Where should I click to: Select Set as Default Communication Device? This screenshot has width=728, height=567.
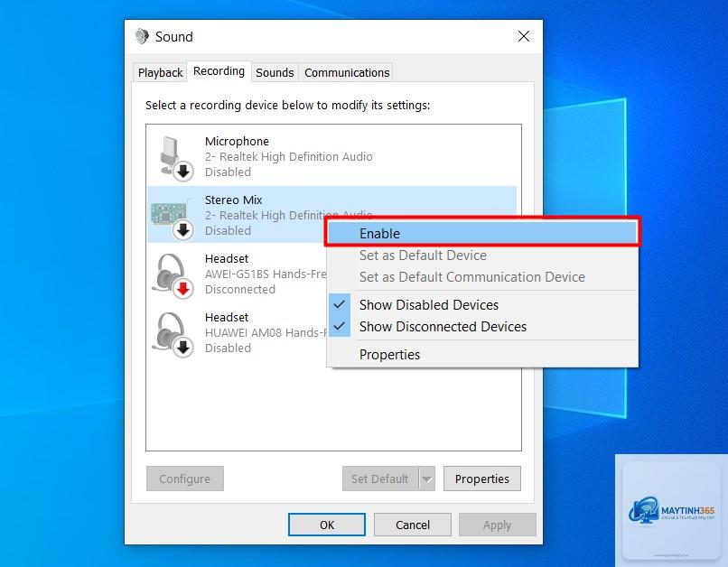click(482, 277)
